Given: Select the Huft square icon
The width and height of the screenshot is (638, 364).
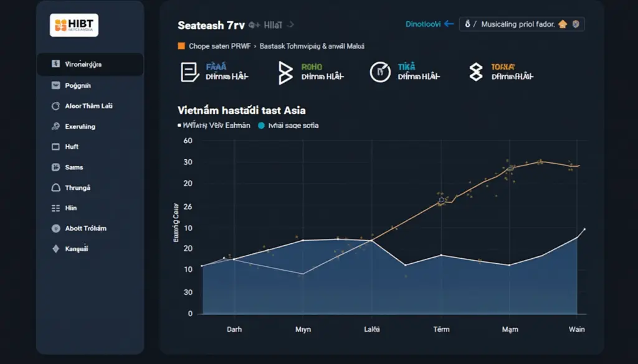Looking at the screenshot, I should 55,147.
